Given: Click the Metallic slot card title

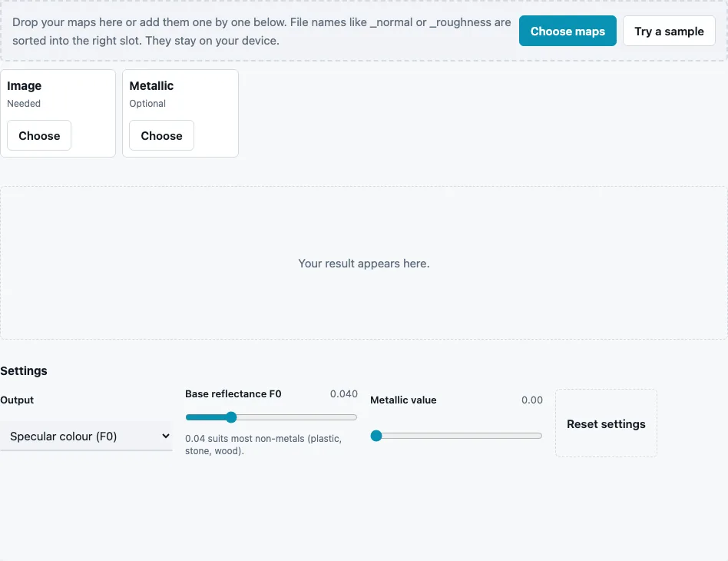Looking at the screenshot, I should pos(151,86).
